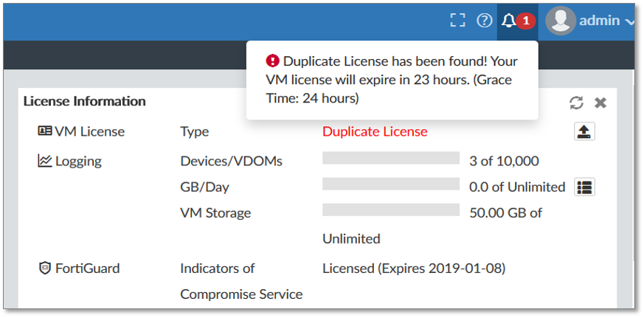Refresh the License Information widget
644x318 pixels.
click(x=577, y=103)
